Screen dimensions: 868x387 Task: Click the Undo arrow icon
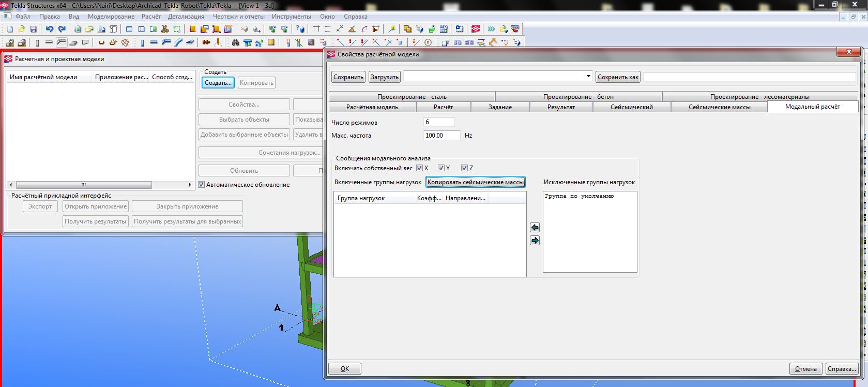[50, 29]
